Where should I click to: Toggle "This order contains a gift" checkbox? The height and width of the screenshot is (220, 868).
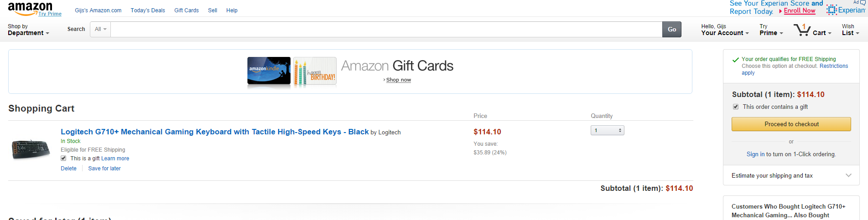click(x=736, y=107)
